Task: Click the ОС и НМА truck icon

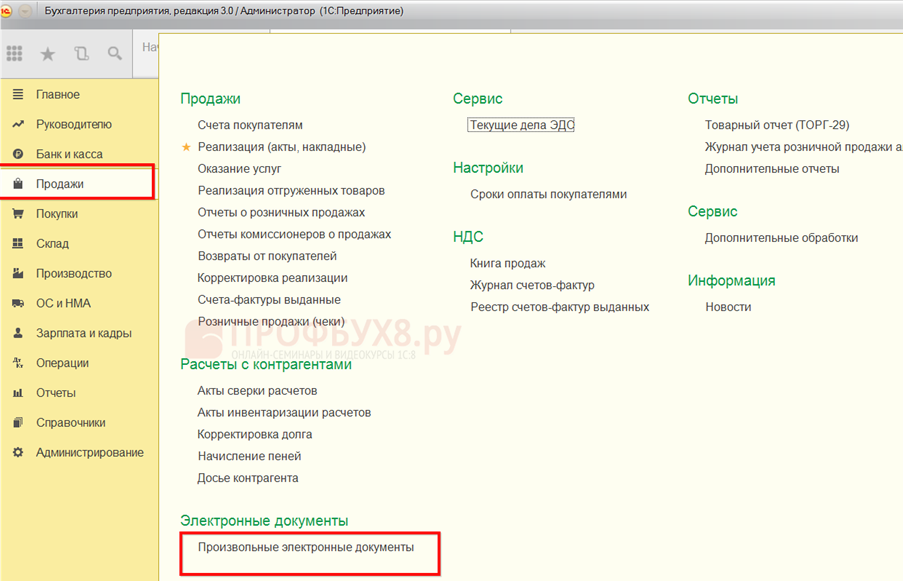Action: tap(18, 303)
